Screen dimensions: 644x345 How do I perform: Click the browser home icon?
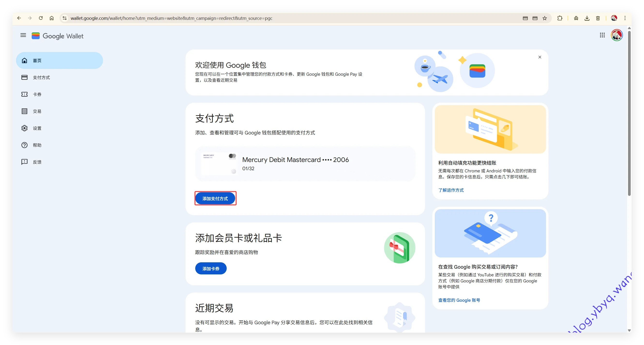click(x=52, y=18)
